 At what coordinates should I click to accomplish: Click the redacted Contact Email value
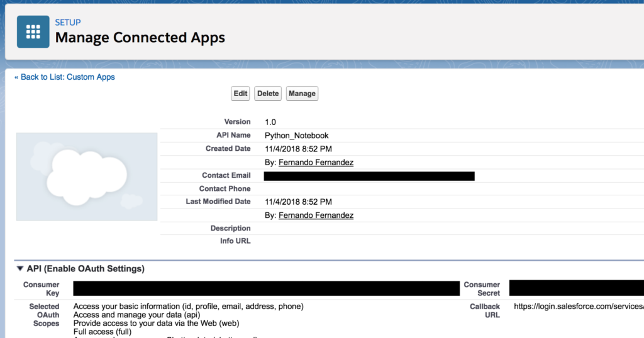point(369,176)
